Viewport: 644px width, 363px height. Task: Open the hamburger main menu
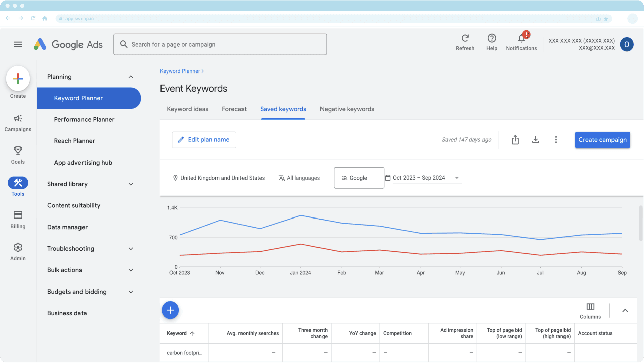(x=18, y=44)
